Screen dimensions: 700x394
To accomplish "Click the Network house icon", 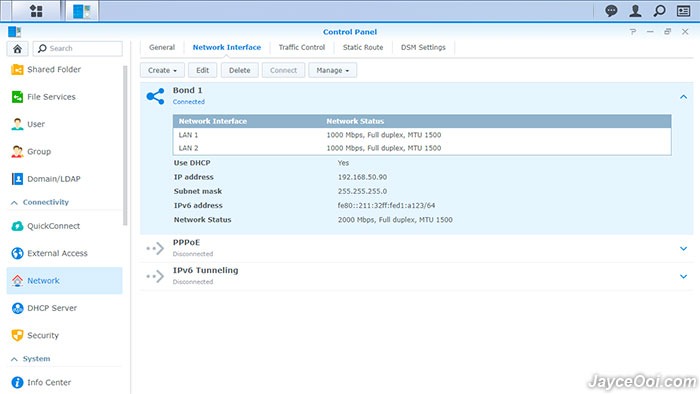I will click(17, 281).
